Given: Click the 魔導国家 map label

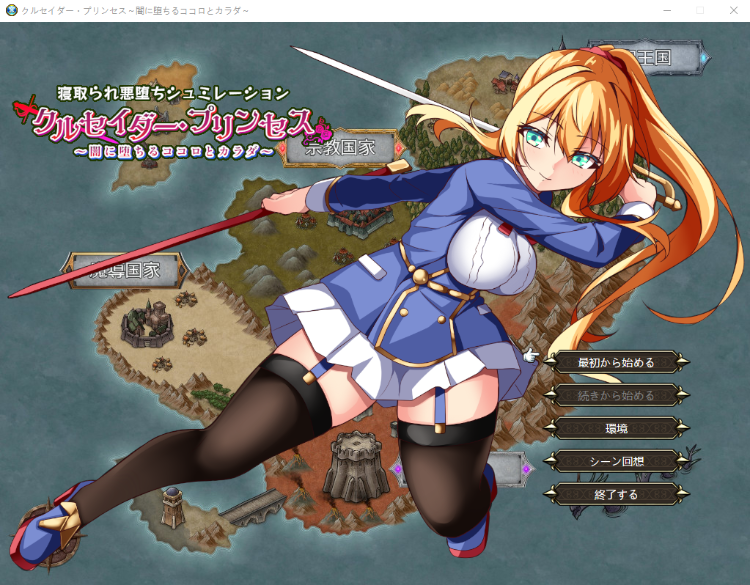Looking at the screenshot, I should coord(125,271).
